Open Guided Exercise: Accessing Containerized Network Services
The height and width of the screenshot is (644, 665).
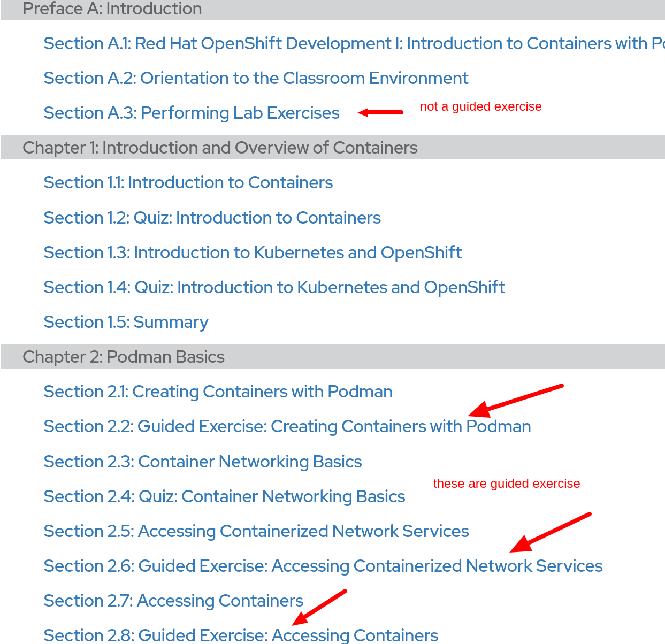click(x=323, y=566)
